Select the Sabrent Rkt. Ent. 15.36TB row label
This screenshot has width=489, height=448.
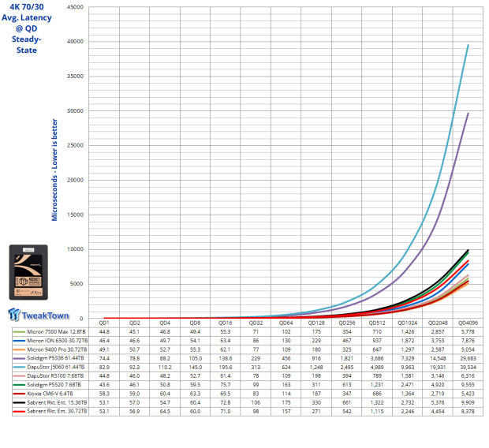click(x=57, y=402)
